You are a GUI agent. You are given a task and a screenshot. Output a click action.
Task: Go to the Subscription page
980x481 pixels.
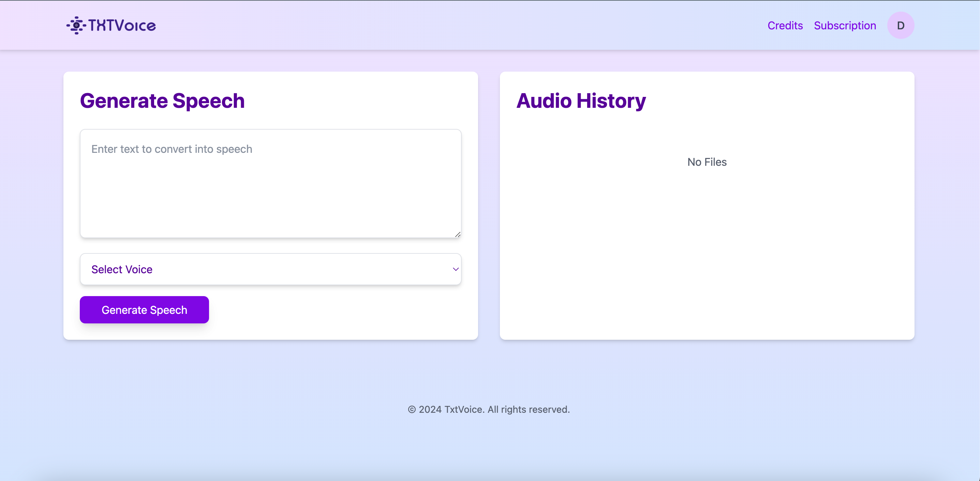[x=845, y=26]
